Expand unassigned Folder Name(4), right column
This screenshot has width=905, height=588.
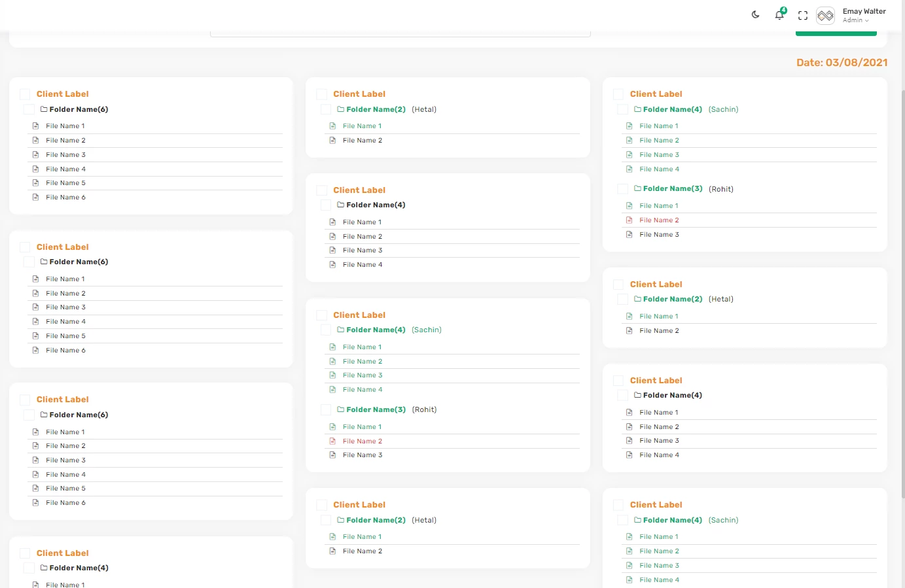pos(673,395)
